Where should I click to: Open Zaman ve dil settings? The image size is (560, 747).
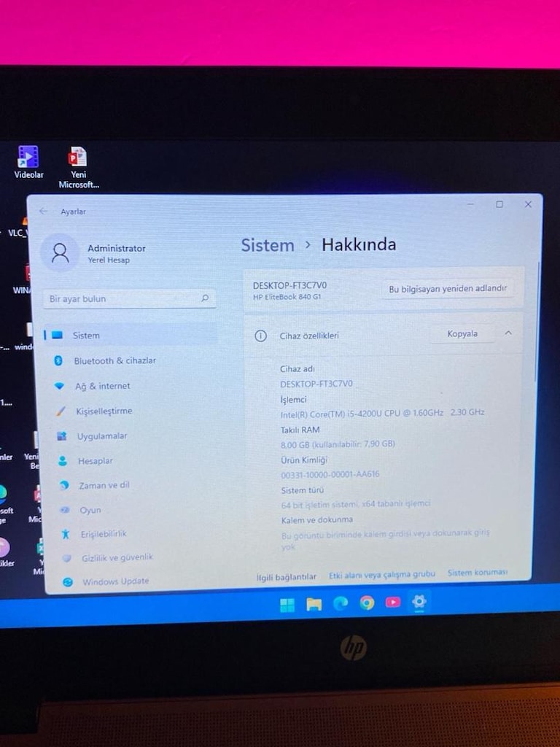(104, 485)
